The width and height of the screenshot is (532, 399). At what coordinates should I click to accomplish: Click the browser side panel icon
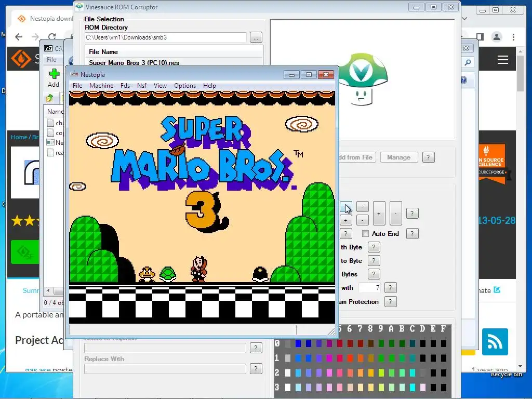(x=480, y=37)
